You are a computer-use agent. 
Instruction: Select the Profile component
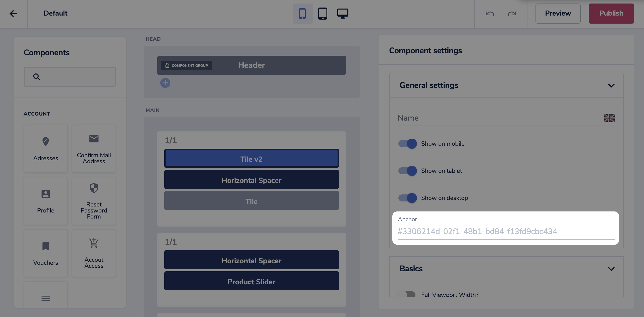(x=46, y=201)
